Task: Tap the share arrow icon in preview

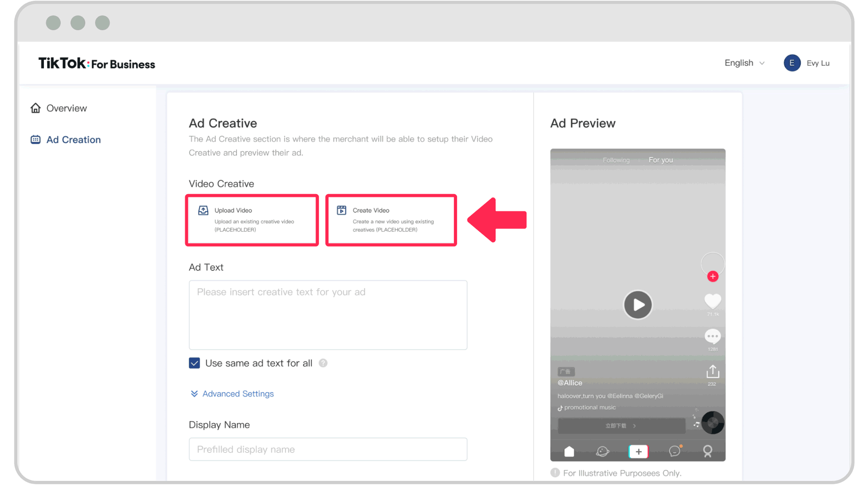Action: [x=713, y=372]
